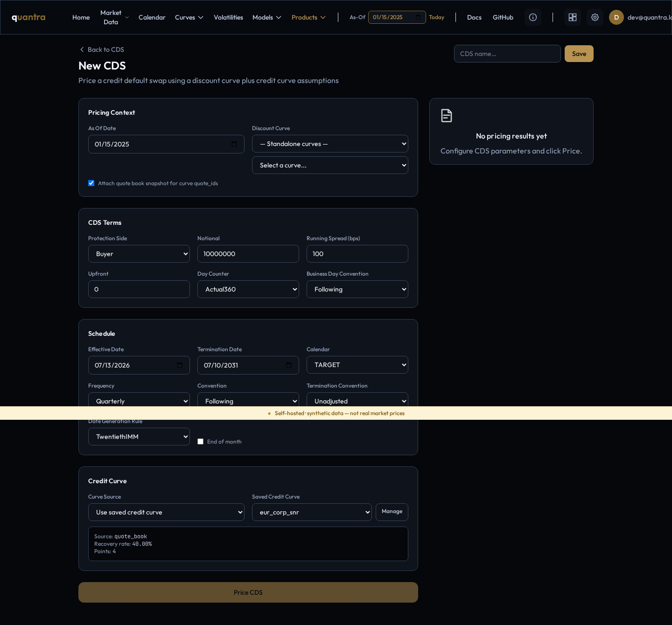
Task: Open calendar picker for Effective Date
Action: point(180,365)
